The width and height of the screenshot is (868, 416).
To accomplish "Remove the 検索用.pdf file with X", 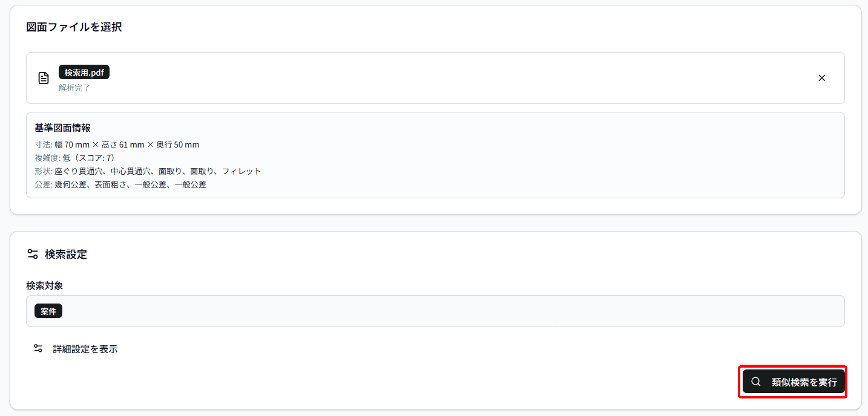I will click(821, 78).
